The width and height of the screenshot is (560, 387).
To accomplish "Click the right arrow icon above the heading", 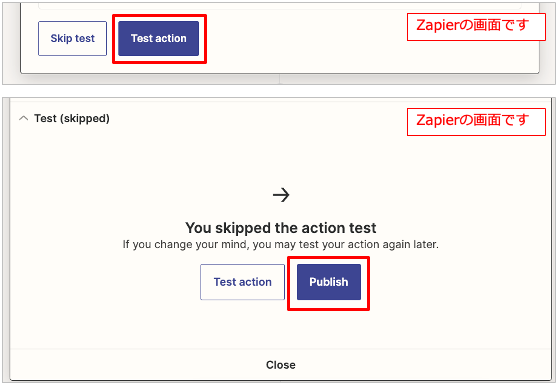I will [281, 195].
